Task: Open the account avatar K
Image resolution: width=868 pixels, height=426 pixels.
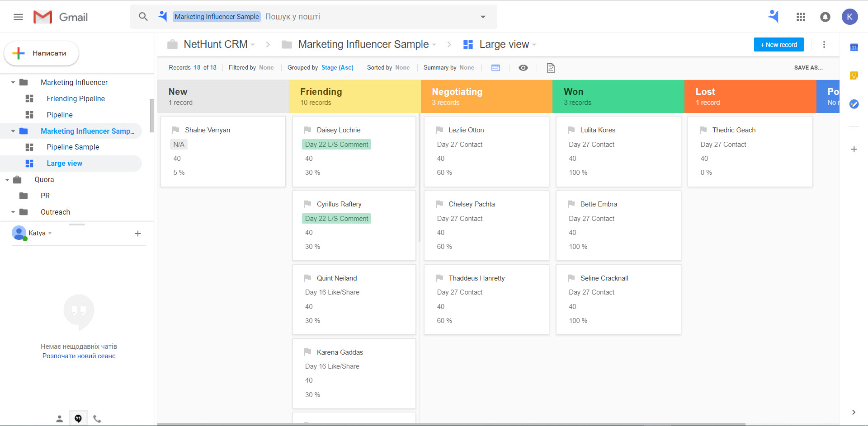Action: click(849, 17)
